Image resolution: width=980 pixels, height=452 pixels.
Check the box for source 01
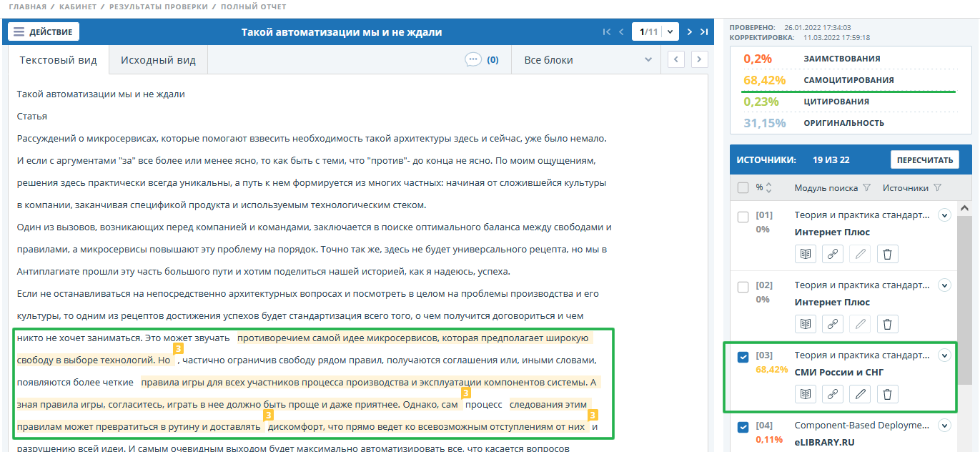pos(743,217)
